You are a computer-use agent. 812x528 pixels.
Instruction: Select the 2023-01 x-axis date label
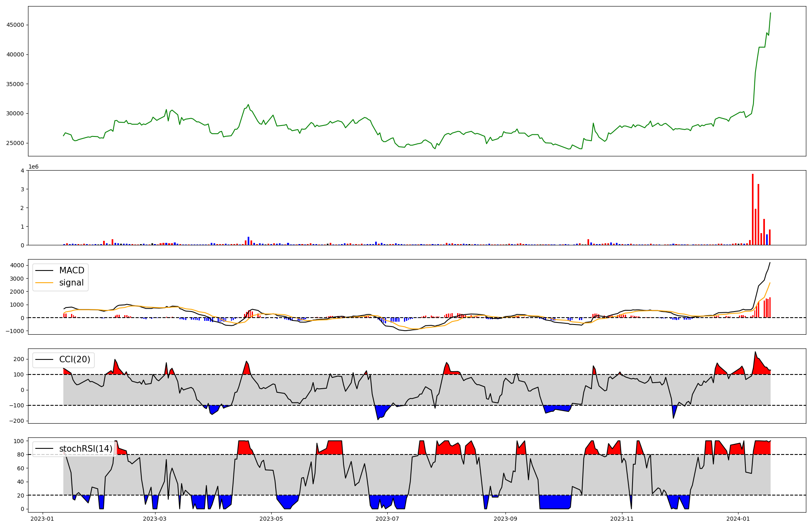(x=42, y=519)
